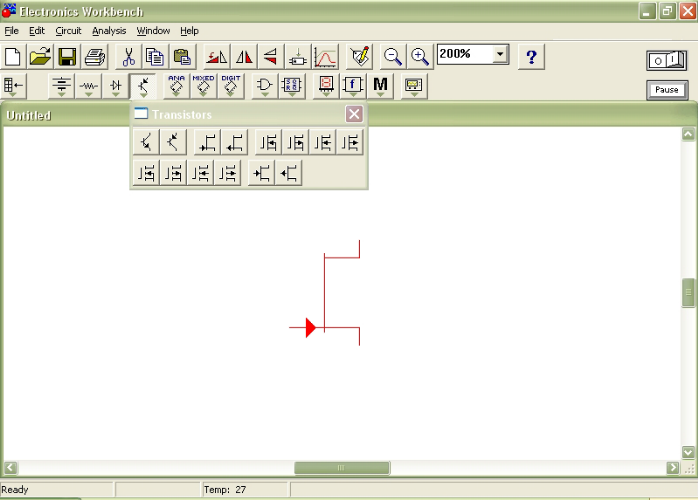Open the Help menu

click(x=189, y=31)
